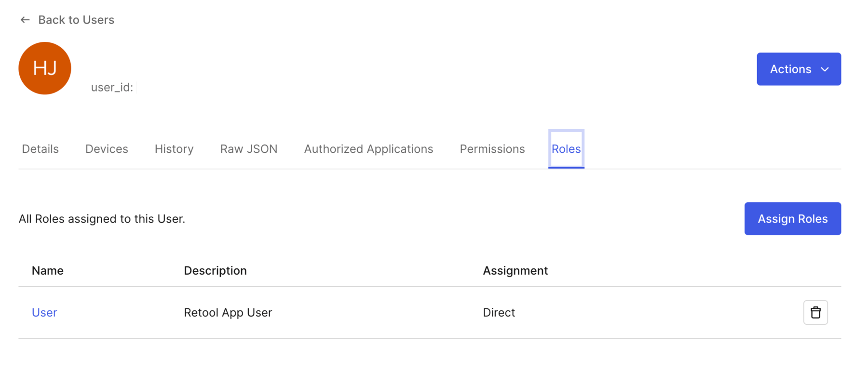The height and width of the screenshot is (370, 868).
Task: Click the HJ user avatar
Action: tap(45, 68)
